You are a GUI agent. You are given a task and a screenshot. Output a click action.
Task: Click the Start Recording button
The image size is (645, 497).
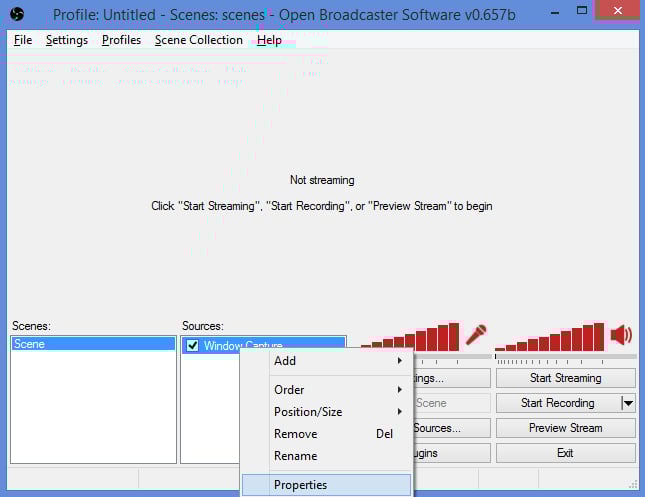point(558,403)
